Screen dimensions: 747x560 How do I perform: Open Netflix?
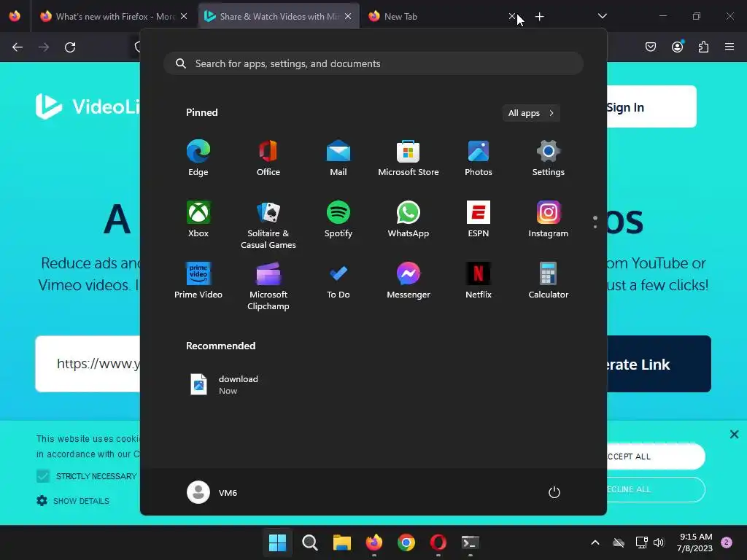pos(479,281)
